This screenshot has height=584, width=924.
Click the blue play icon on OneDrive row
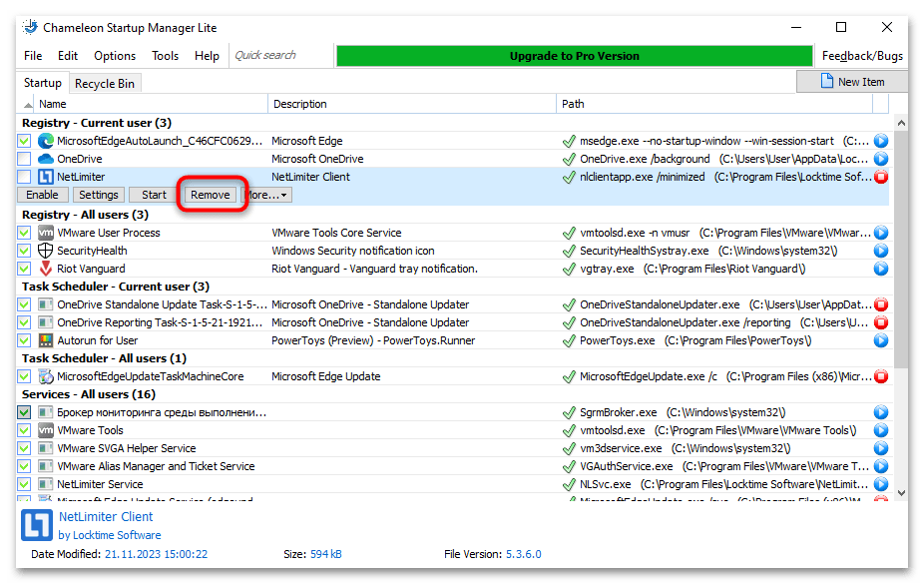pos(880,159)
